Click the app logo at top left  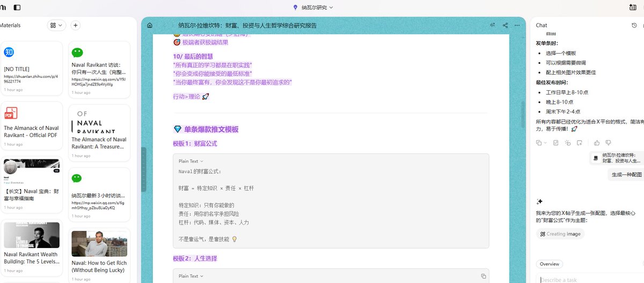[x=3, y=8]
